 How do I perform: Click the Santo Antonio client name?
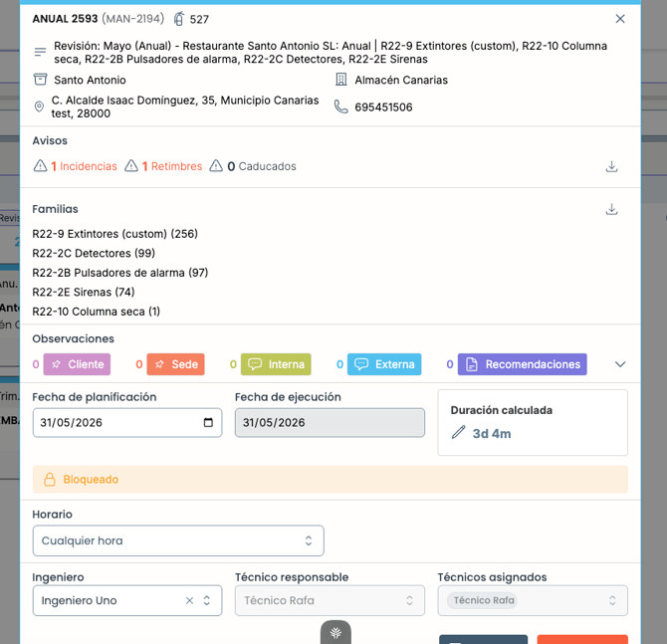point(90,80)
